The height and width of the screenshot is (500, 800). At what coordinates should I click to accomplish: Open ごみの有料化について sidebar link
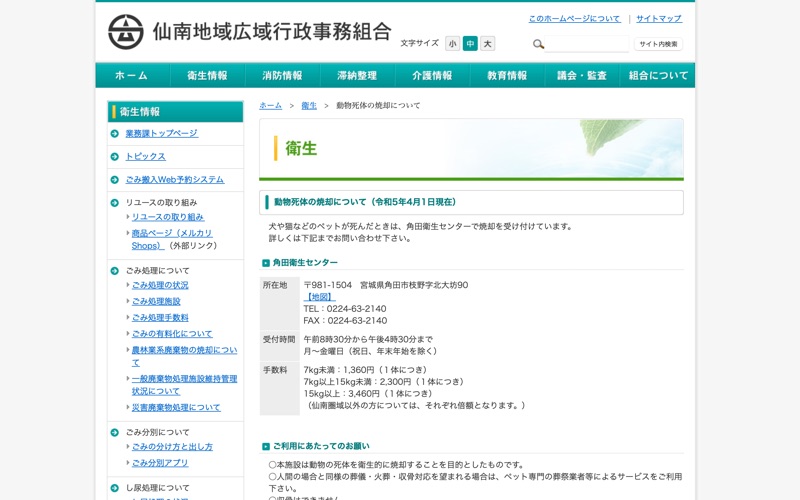point(172,334)
